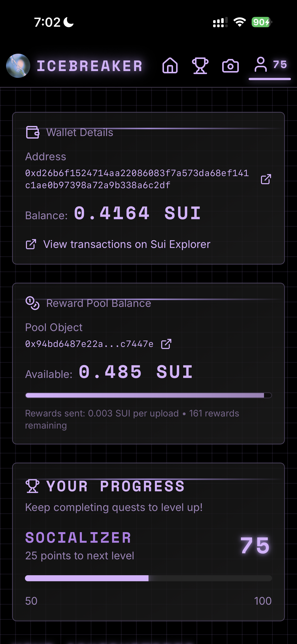Open Pool Object external link icon
This screenshot has height=644, width=297.
(166, 344)
